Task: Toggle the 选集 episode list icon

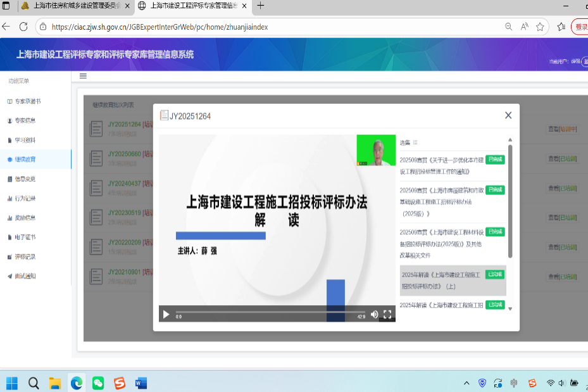Action: pos(415,142)
